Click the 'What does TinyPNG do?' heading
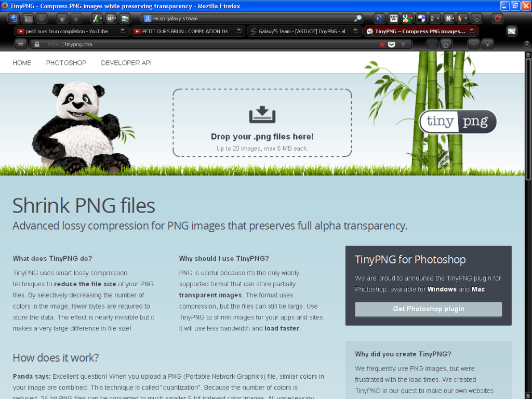Screen dimensions: 532x399 [52, 259]
